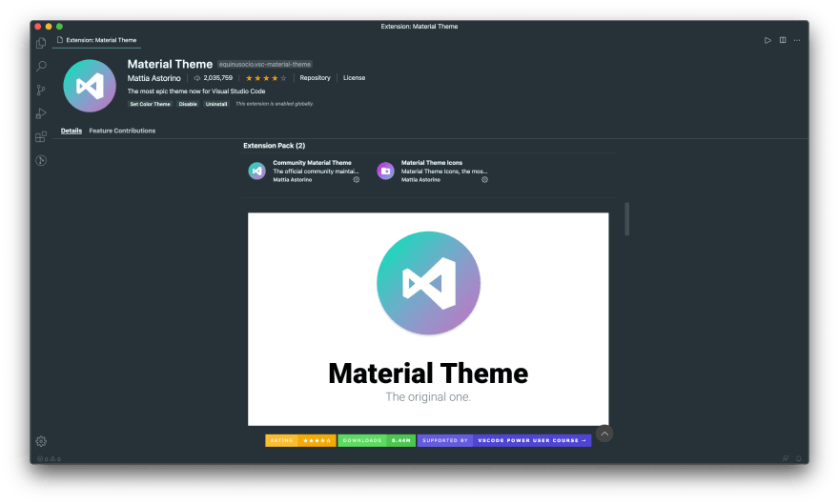This screenshot has height=504, width=839.
Task: Click the Material Theme banner image
Action: (428, 319)
